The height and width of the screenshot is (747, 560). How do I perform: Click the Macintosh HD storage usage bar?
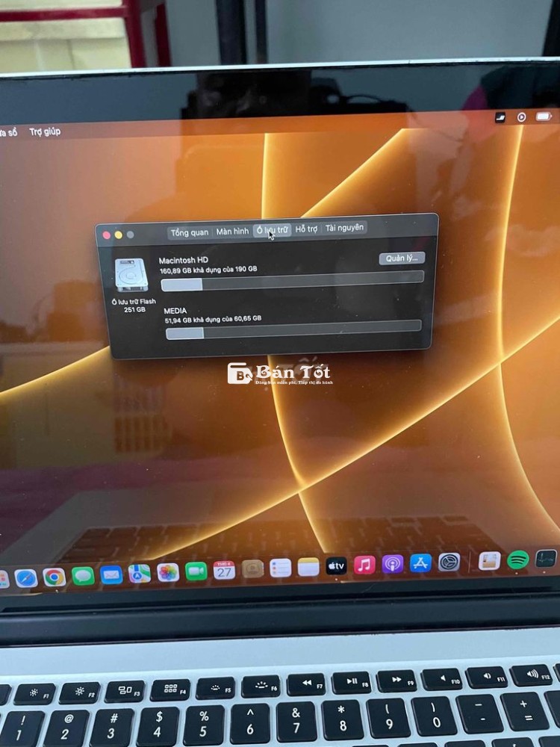(293, 281)
